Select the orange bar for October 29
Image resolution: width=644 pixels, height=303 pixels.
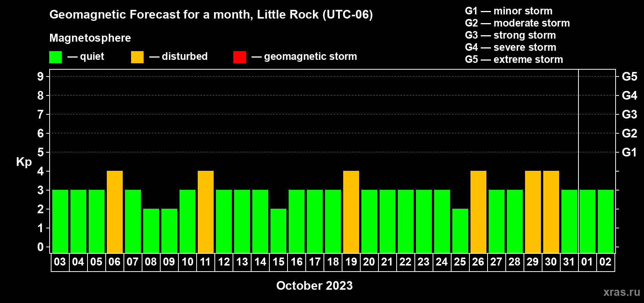533,212
